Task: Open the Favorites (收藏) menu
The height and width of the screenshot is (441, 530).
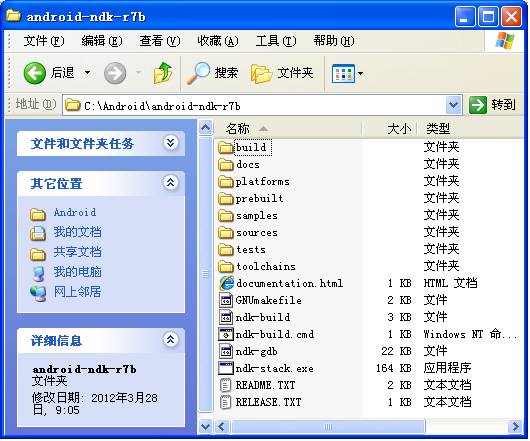Action: coord(218,41)
